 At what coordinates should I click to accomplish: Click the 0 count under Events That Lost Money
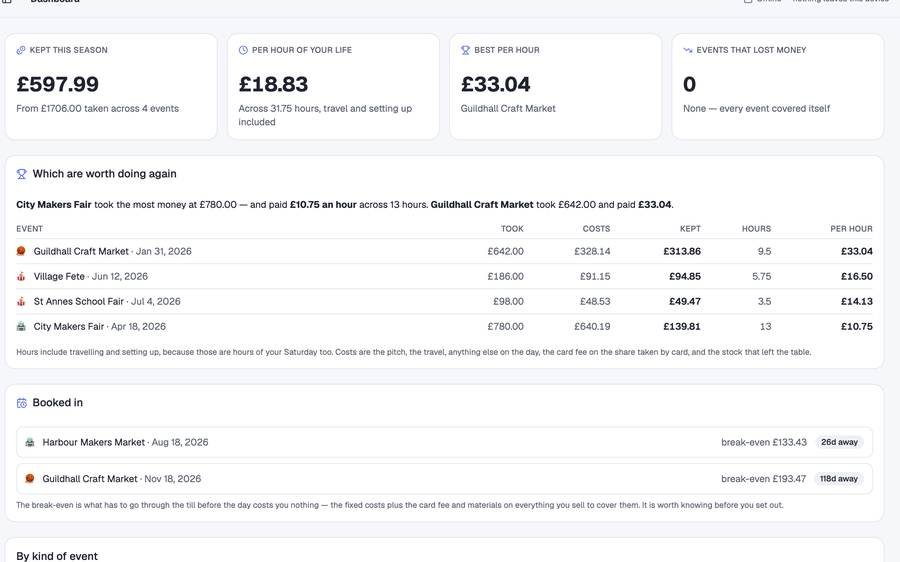[x=689, y=84]
